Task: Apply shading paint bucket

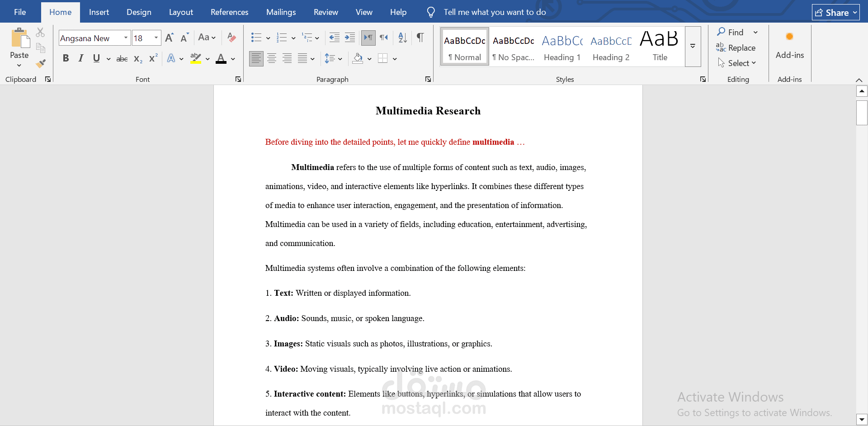Action: pyautogui.click(x=358, y=58)
